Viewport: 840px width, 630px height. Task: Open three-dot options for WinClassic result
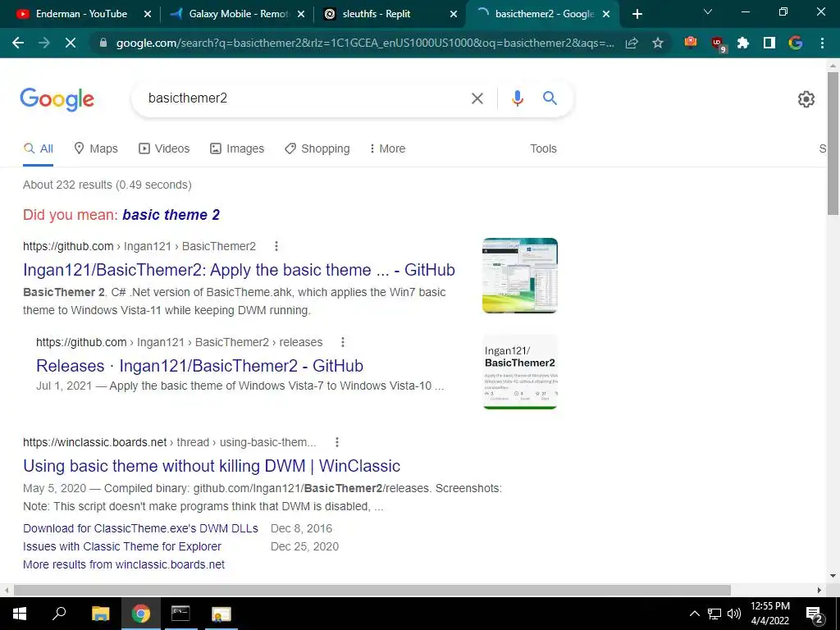pos(337,442)
